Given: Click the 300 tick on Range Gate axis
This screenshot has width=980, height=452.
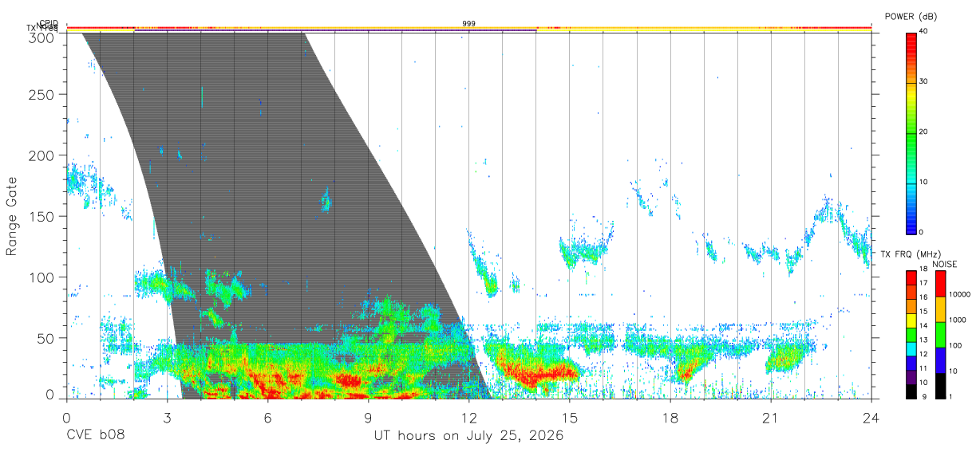Looking at the screenshot, I should coord(41,37).
